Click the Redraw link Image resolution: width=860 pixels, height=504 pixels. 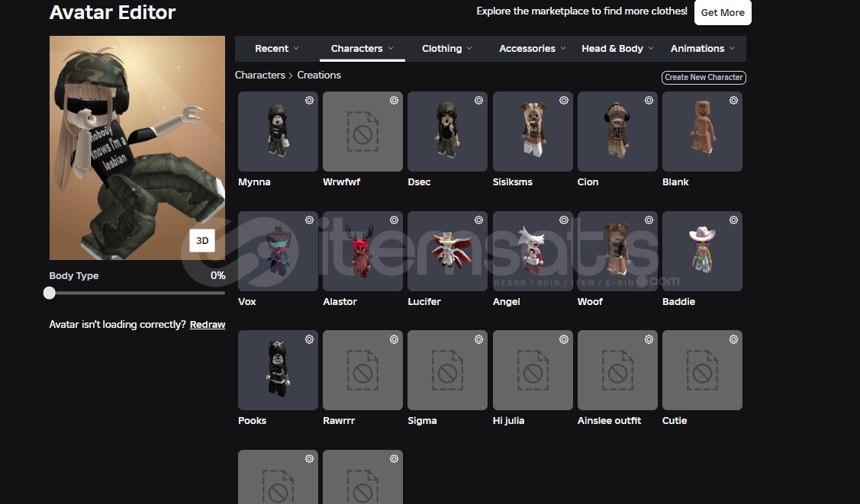[x=208, y=324]
